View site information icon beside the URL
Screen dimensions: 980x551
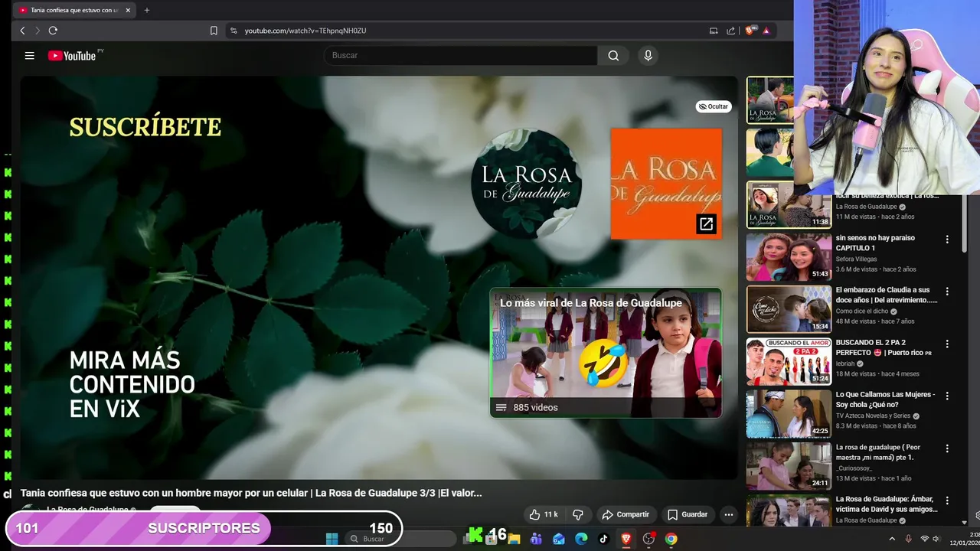233,31
